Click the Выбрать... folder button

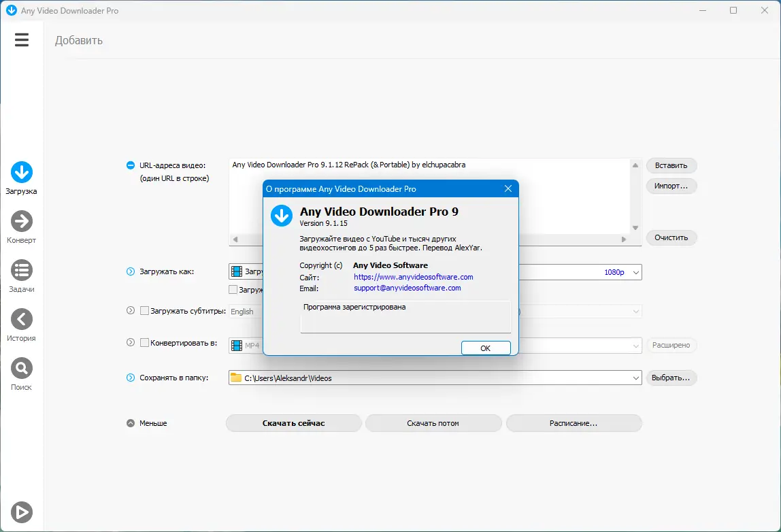click(671, 378)
